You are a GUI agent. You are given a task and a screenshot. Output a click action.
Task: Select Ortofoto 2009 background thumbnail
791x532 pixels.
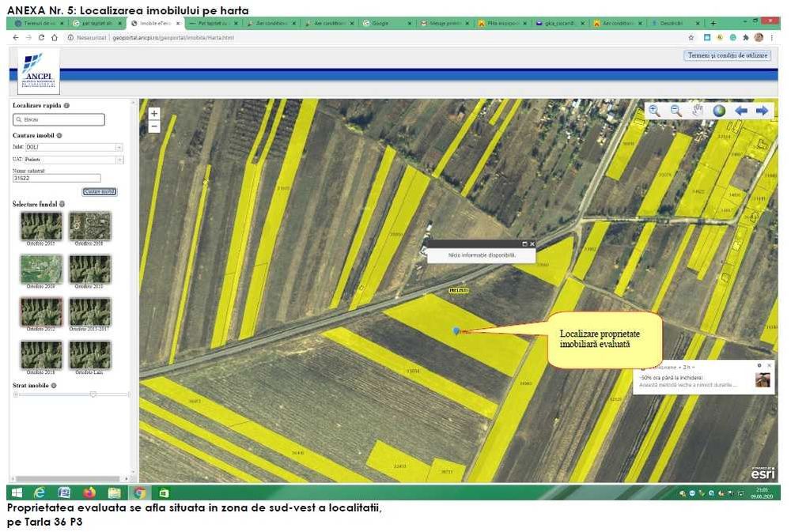[x=41, y=270]
